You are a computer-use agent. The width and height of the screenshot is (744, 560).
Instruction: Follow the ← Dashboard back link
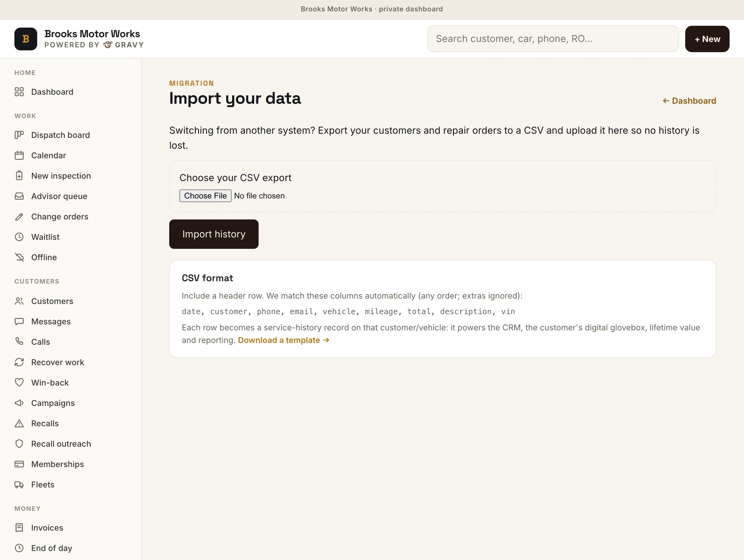point(689,101)
